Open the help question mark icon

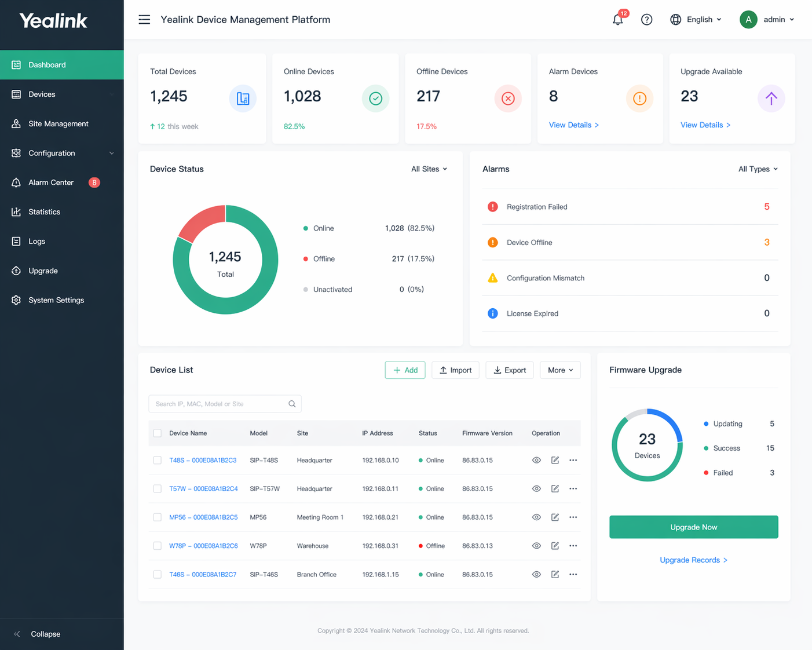point(646,20)
